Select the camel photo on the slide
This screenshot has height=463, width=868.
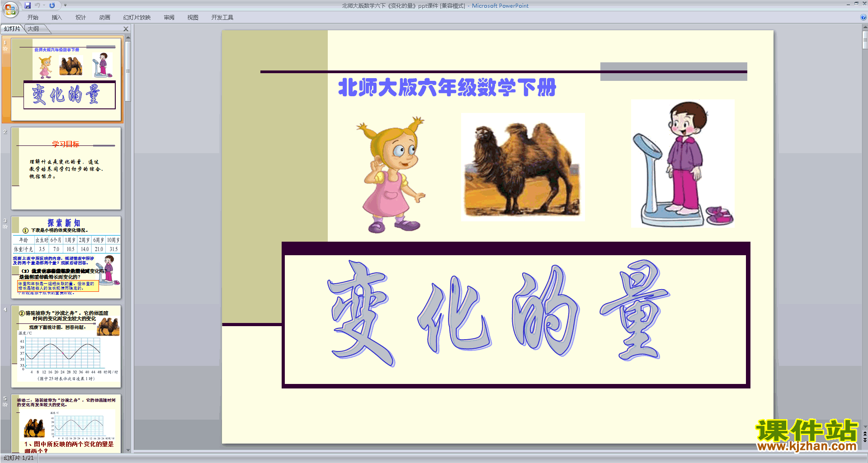click(x=523, y=167)
